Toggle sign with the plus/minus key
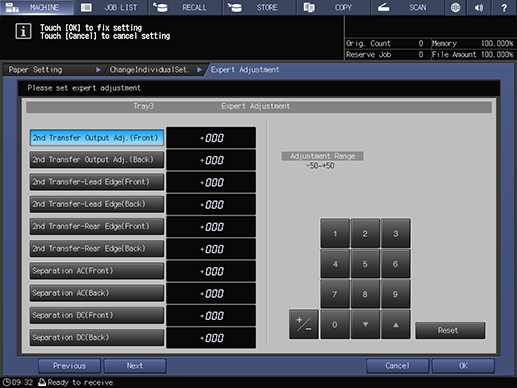 click(304, 324)
